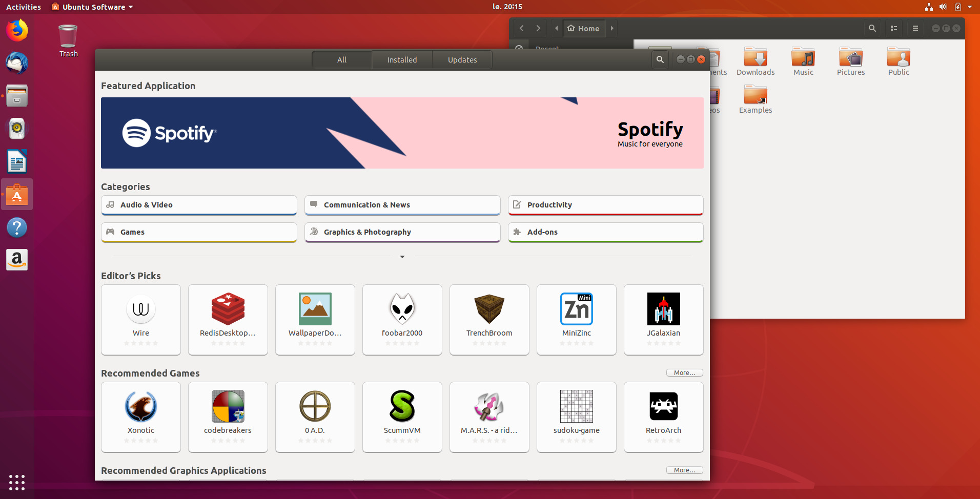Toggle list view in Files window

894,28
